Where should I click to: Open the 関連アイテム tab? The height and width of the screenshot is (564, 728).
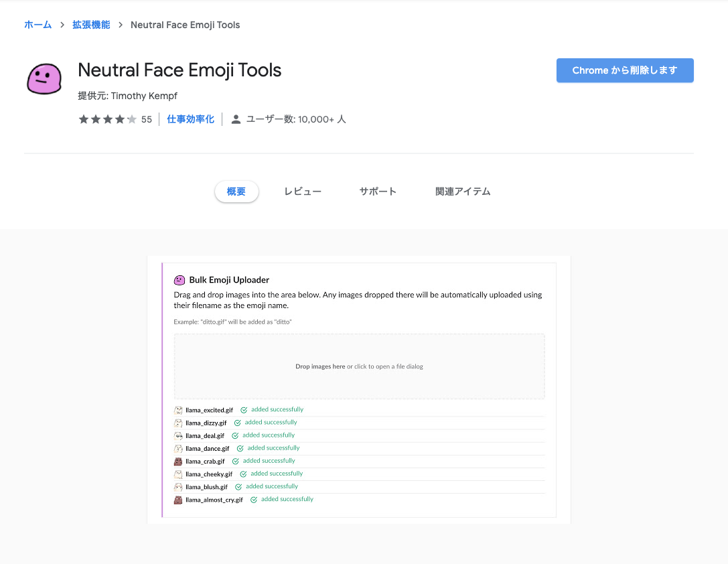463,192
